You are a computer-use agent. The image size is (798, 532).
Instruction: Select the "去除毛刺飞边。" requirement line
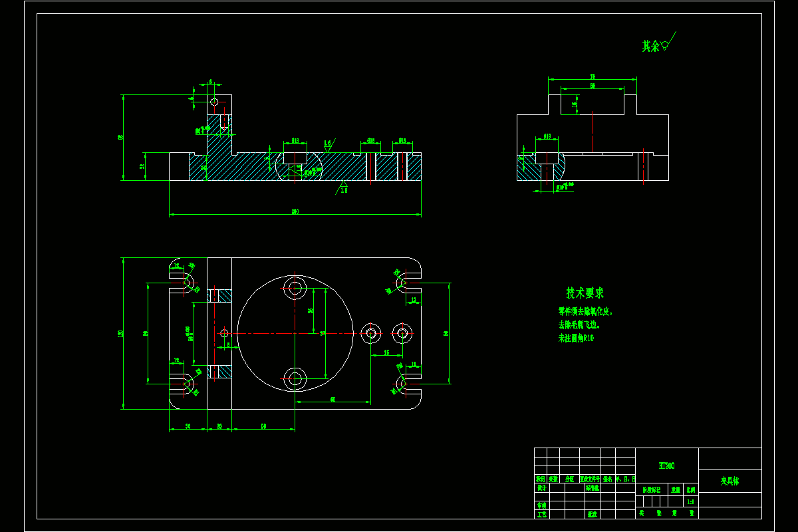[579, 325]
